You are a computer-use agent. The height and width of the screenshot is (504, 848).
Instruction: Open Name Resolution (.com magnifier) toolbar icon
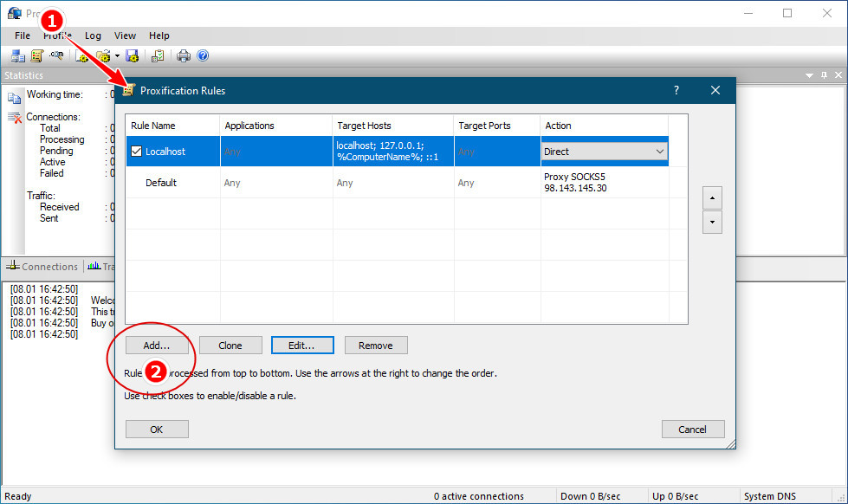pos(56,55)
